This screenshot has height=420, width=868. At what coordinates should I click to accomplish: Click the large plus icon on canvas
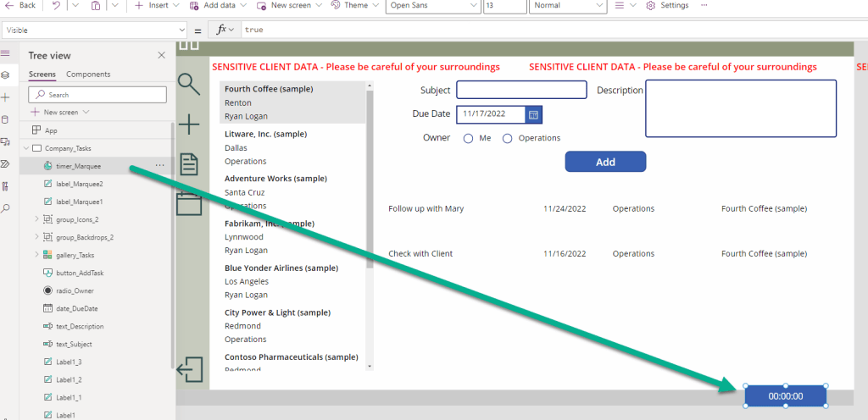tap(189, 124)
